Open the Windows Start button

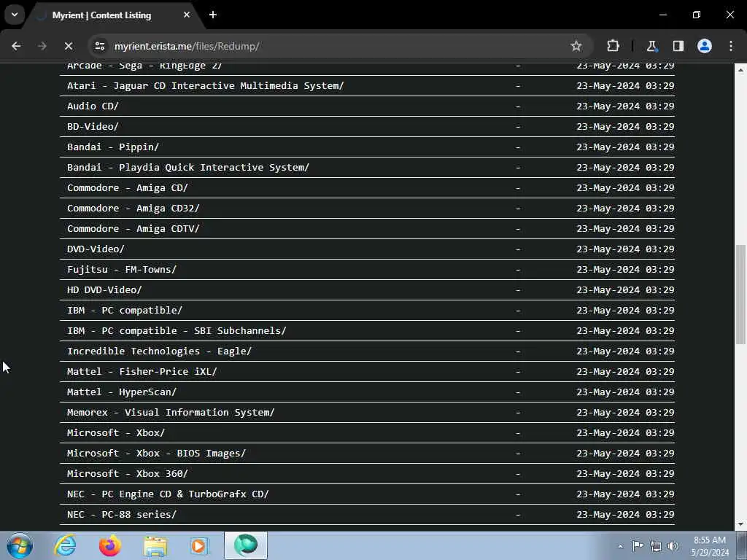[x=20, y=545]
